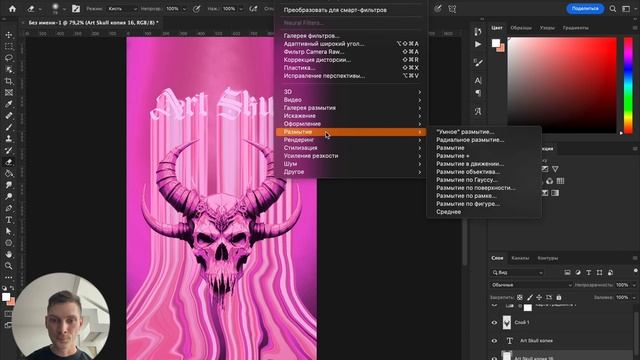
Task: Switch to the Градиенты tab
Action: coord(576,28)
